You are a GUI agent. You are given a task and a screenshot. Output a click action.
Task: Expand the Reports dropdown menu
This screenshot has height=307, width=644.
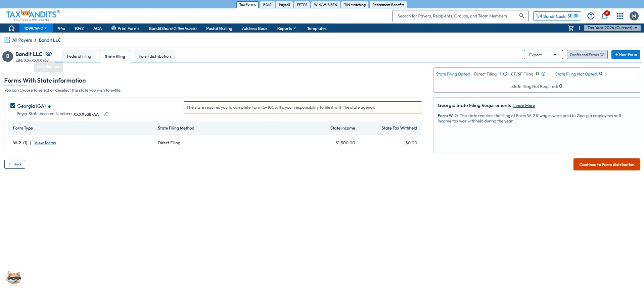(286, 29)
